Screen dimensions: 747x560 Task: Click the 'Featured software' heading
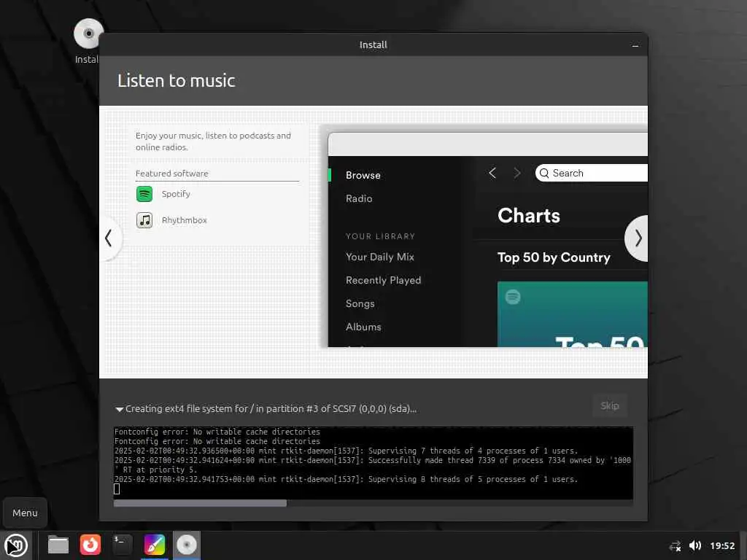tap(172, 174)
